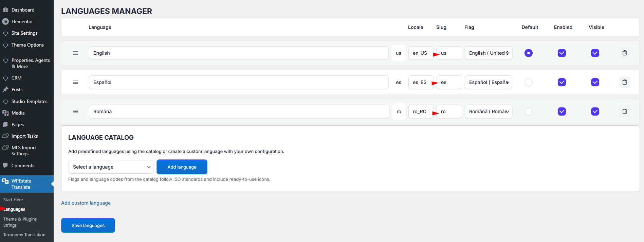Select Română as default language
This screenshot has width=644, height=242.
[528, 111]
